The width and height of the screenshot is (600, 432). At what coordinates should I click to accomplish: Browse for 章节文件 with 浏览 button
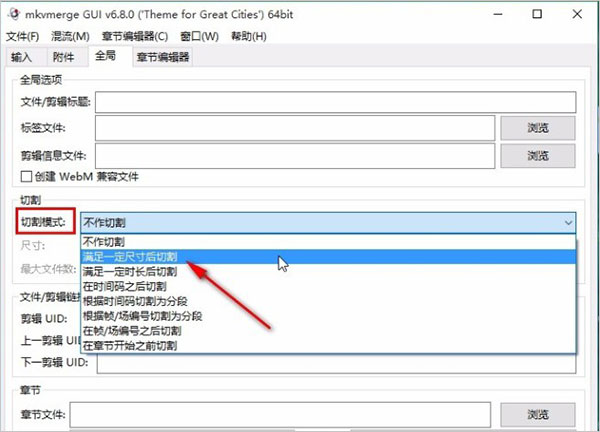pos(538,414)
